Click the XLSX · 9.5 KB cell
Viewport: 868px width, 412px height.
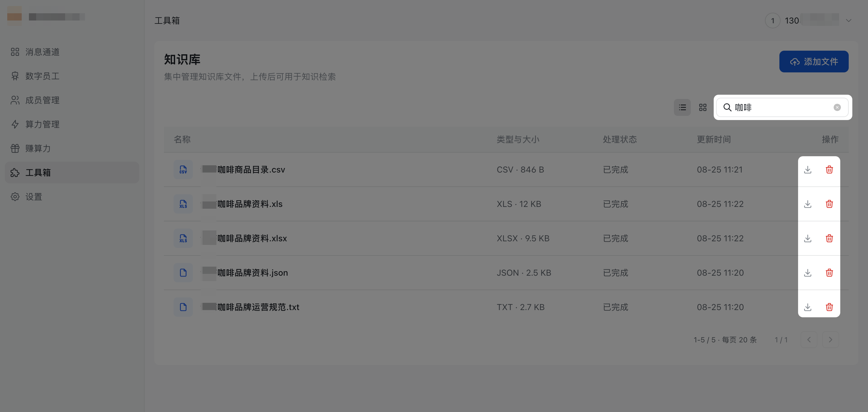[523, 238]
